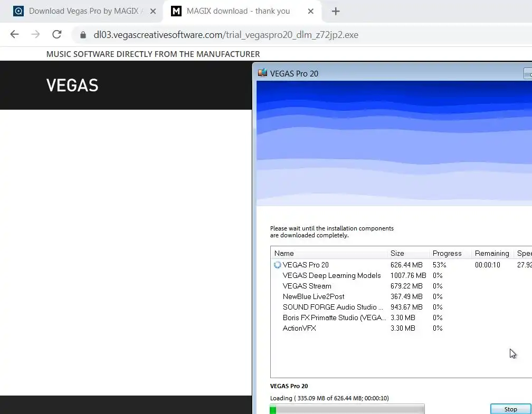Click the Remaining column header
This screenshot has width=532, height=414.
(492, 253)
